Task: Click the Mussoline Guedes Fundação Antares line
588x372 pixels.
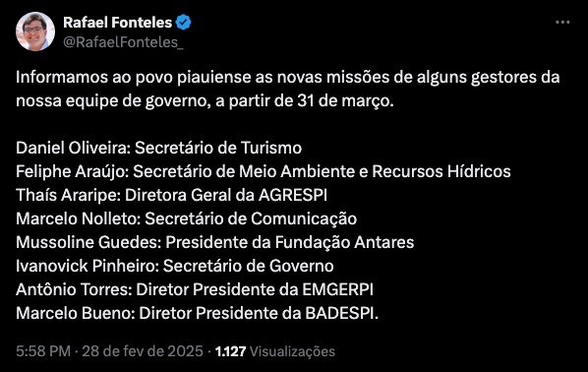Action: (x=215, y=242)
